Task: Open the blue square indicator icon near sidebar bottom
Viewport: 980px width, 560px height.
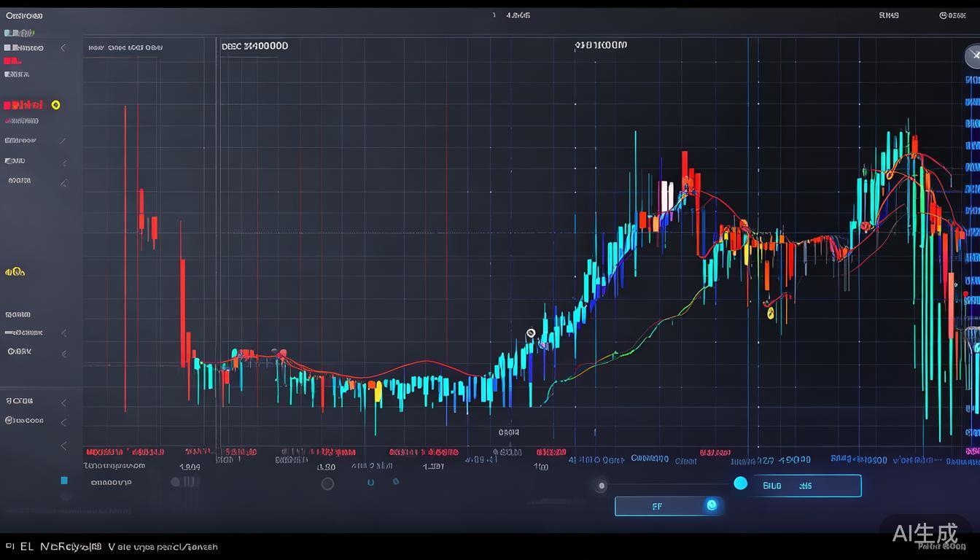Action: [63, 481]
